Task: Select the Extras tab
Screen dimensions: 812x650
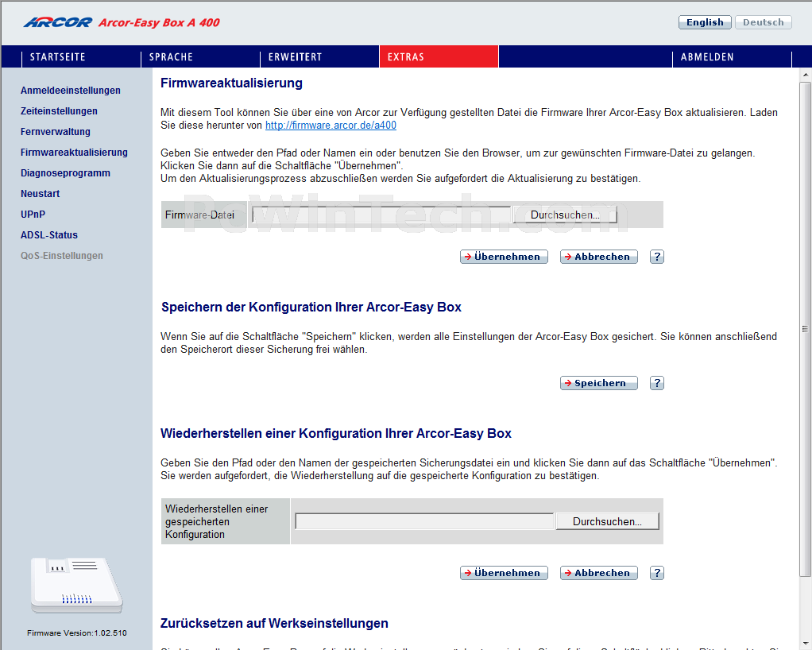Action: pyautogui.click(x=439, y=57)
